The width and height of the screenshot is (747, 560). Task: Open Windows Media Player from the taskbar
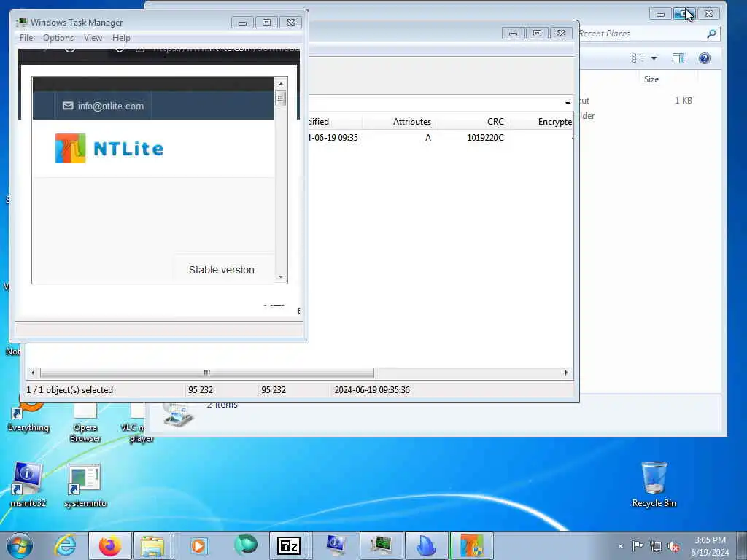coord(198,545)
